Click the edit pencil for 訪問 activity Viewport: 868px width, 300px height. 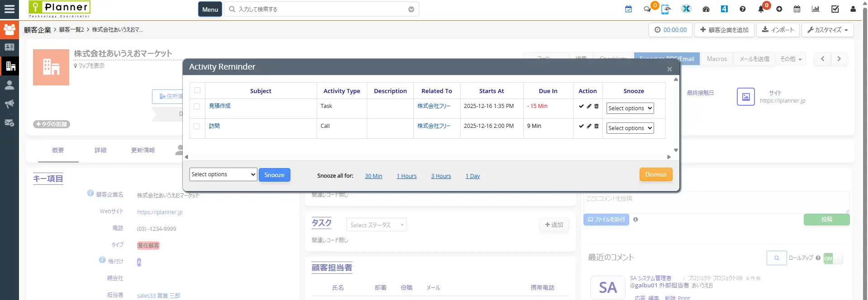[x=589, y=126]
